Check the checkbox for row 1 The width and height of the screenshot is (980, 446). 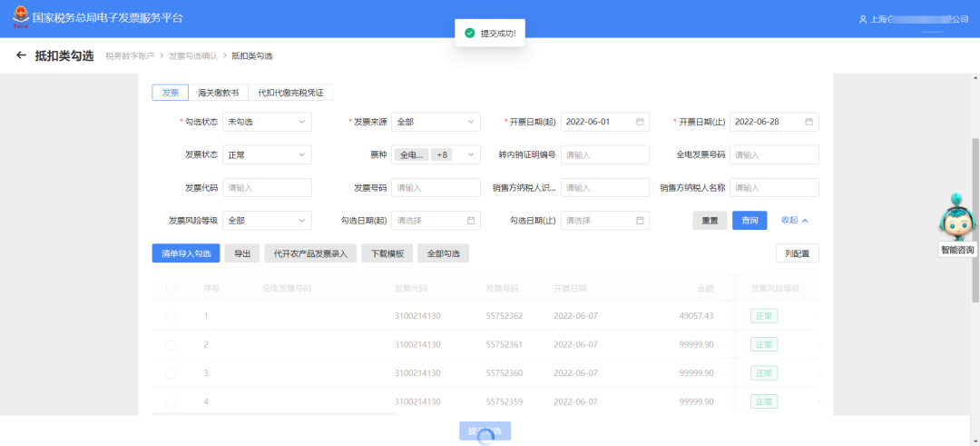[x=171, y=316]
